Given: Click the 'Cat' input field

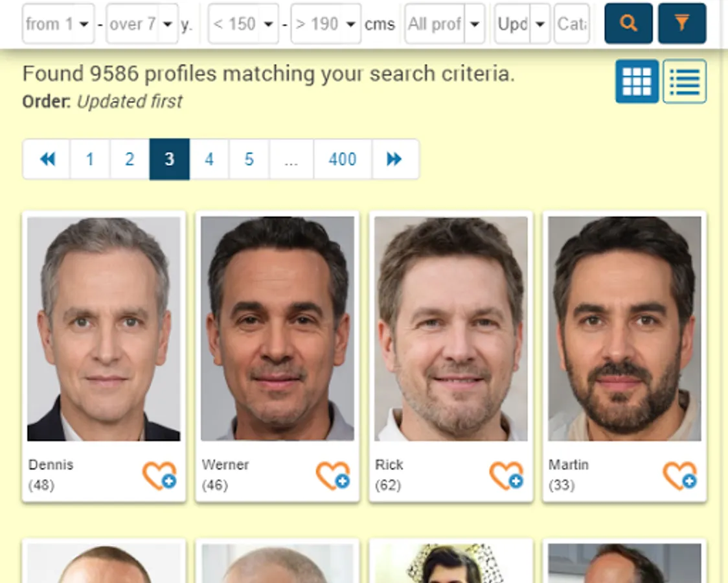Looking at the screenshot, I should click(572, 24).
